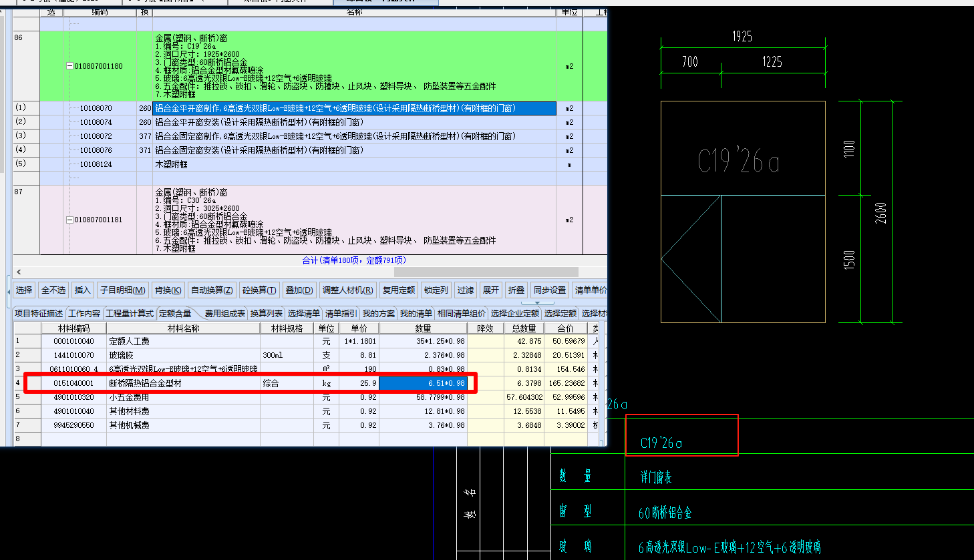
Task: Select quota code 10108074
Action: point(96,122)
